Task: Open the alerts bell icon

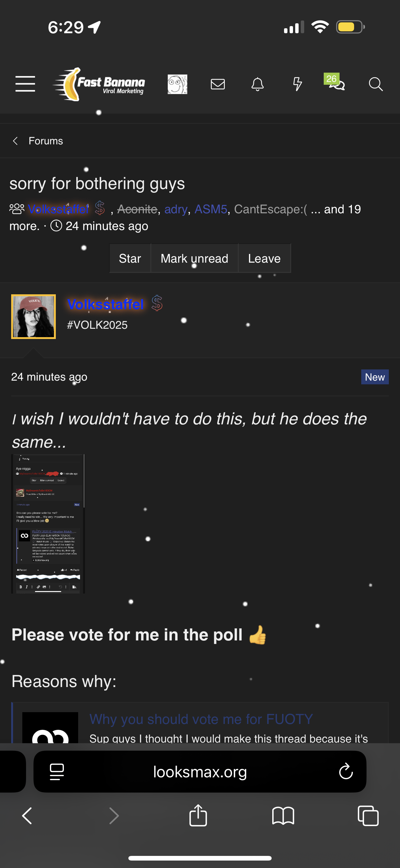Action: click(258, 84)
